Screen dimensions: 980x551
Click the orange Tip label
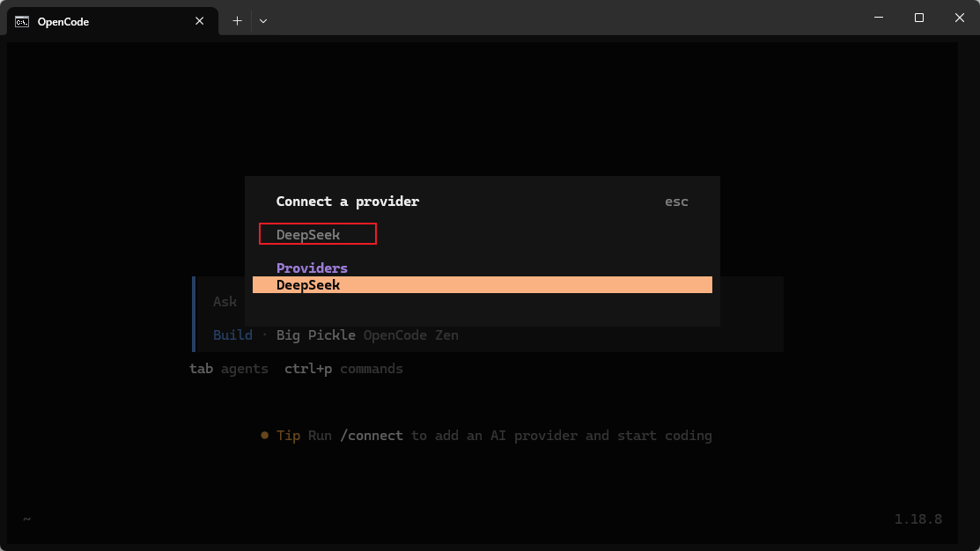(288, 436)
